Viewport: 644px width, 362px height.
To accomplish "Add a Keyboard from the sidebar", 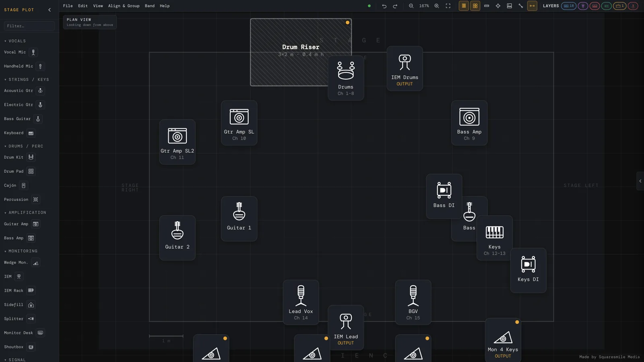I will (19, 133).
